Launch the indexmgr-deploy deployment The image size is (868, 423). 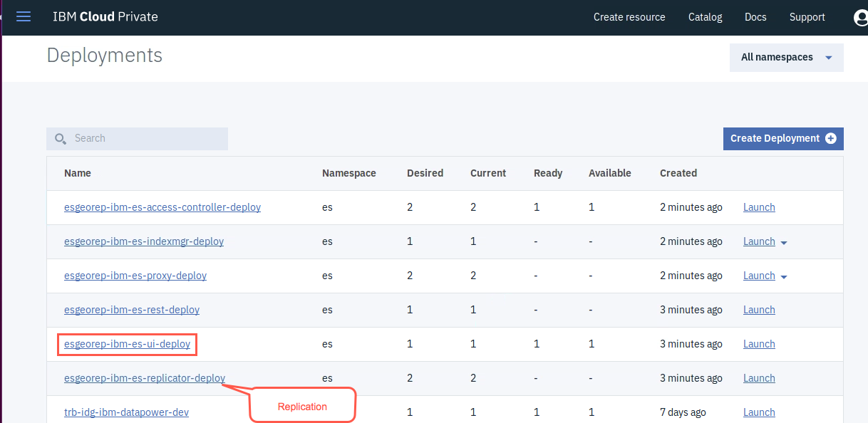click(x=759, y=241)
